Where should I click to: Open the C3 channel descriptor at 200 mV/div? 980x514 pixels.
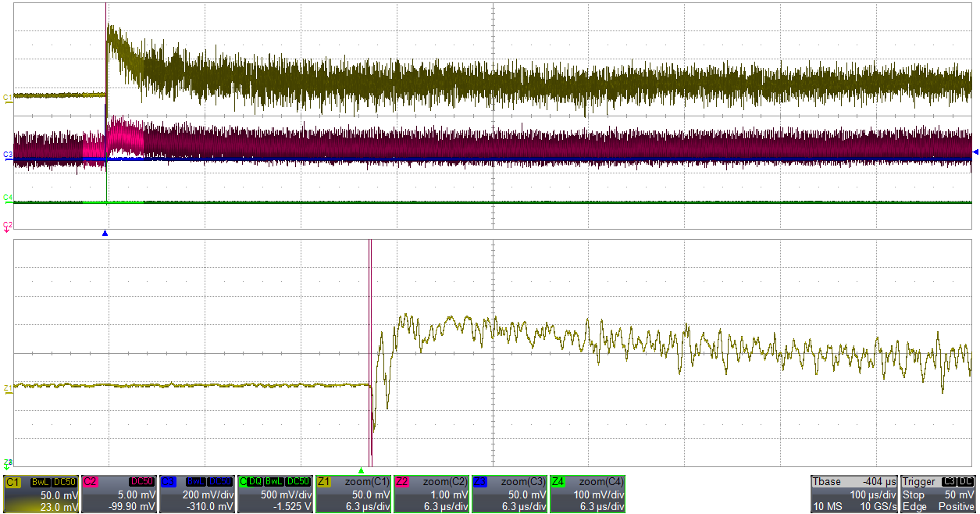197,494
